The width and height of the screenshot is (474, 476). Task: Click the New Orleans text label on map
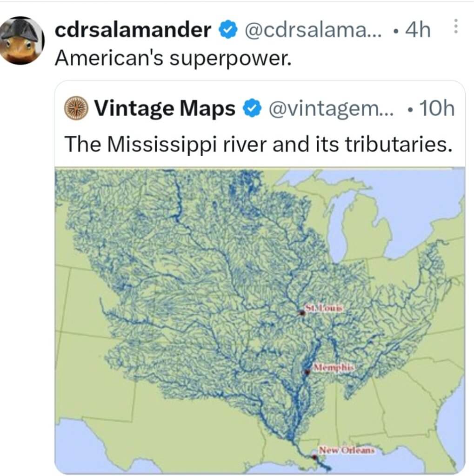click(346, 450)
